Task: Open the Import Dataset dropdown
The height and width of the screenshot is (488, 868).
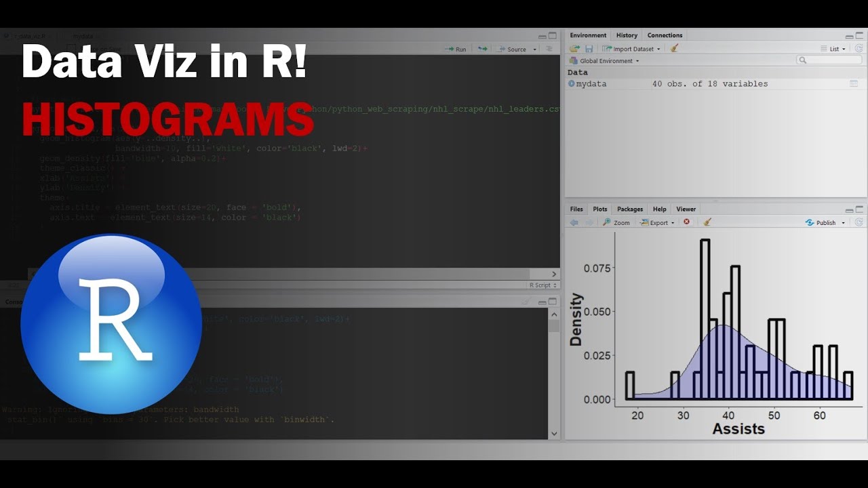Action: click(631, 49)
